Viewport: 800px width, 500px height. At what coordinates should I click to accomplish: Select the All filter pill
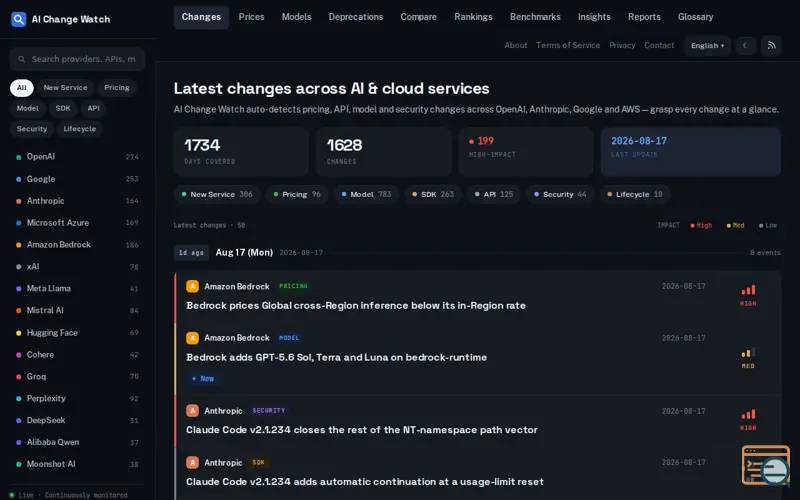tap(22, 88)
